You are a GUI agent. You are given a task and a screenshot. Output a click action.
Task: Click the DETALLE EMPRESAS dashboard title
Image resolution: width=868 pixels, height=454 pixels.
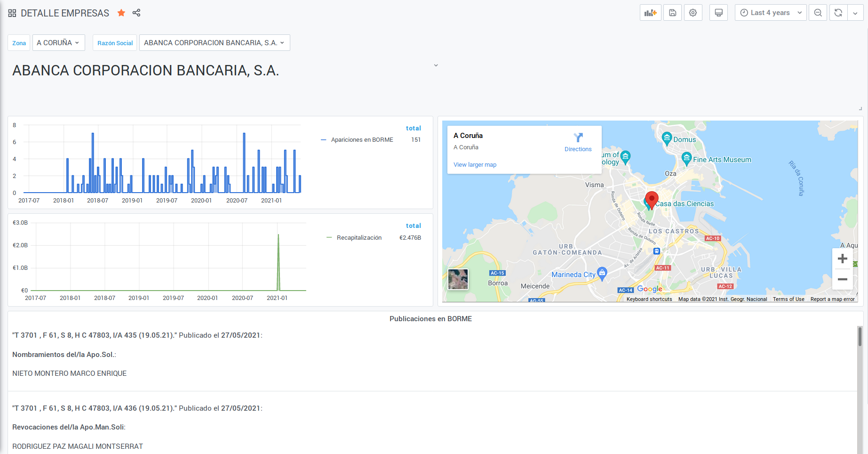[65, 13]
